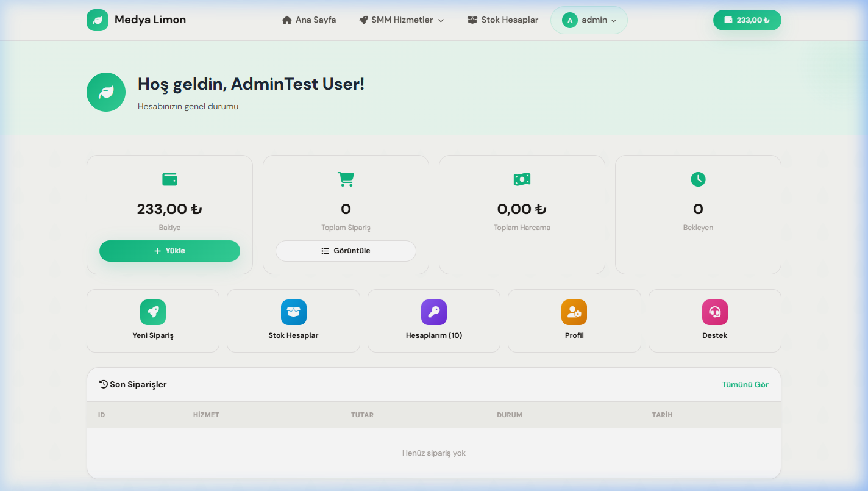The image size is (868, 491).
Task: Open the admin user dropdown
Action: click(x=589, y=20)
